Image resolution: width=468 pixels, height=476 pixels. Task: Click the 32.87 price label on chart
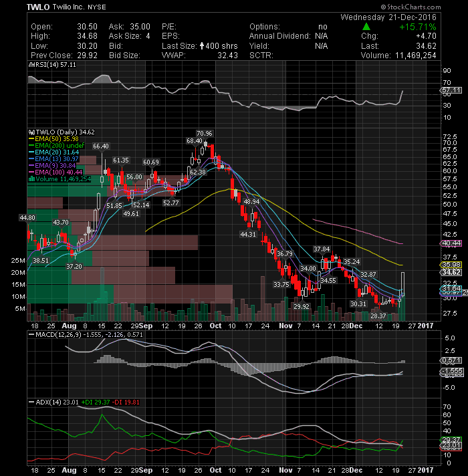click(x=368, y=275)
